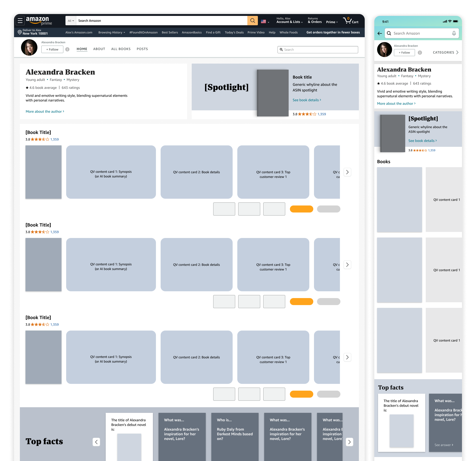Expand the Browsing History menu

(x=112, y=32)
